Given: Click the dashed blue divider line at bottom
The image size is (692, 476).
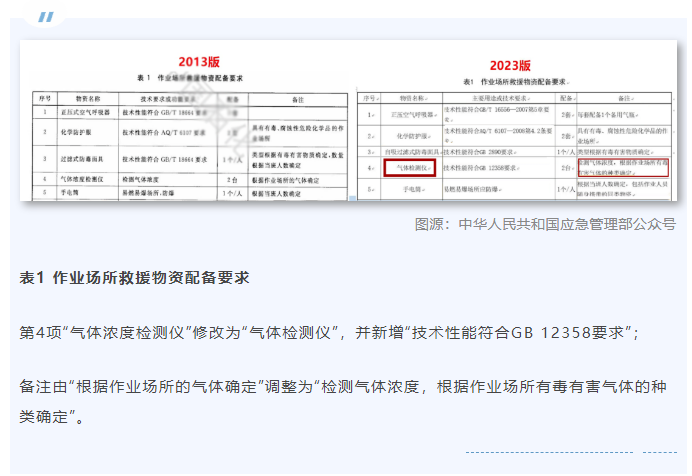Looking at the screenshot, I should [x=570, y=452].
